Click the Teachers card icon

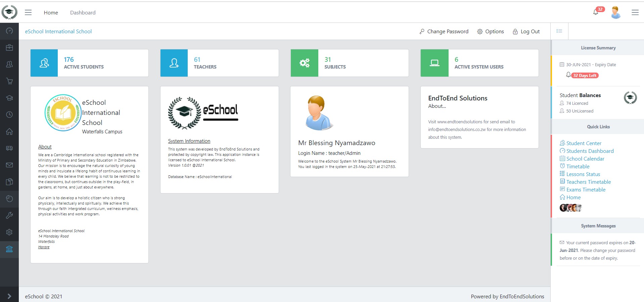pos(174,63)
